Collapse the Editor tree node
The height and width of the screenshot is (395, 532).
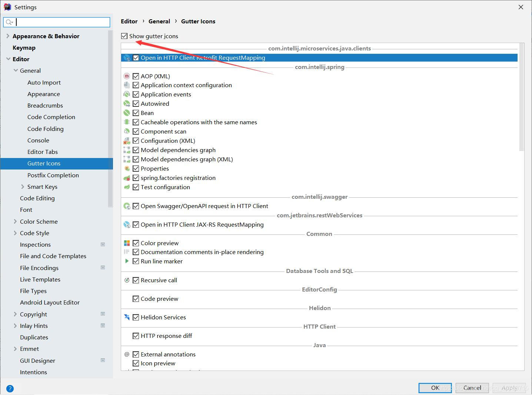(x=8, y=59)
